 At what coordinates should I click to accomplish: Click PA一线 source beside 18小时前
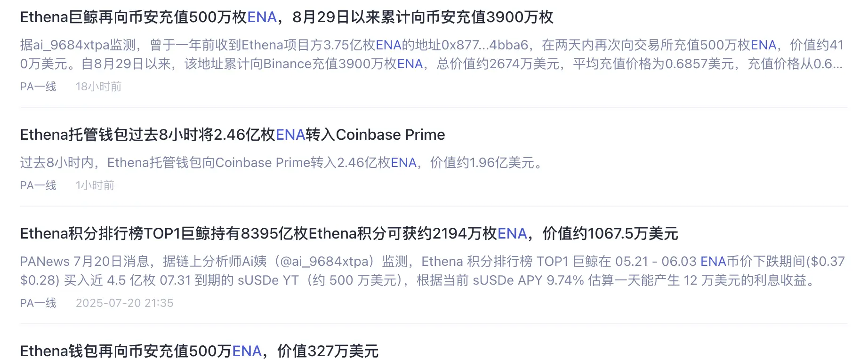pyautogui.click(x=38, y=87)
